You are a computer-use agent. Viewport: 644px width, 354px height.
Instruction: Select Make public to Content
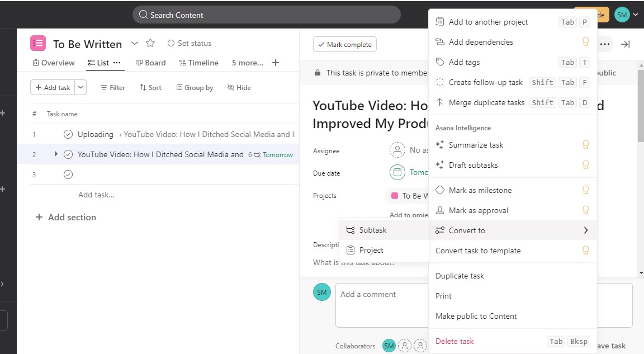pyautogui.click(x=512, y=316)
